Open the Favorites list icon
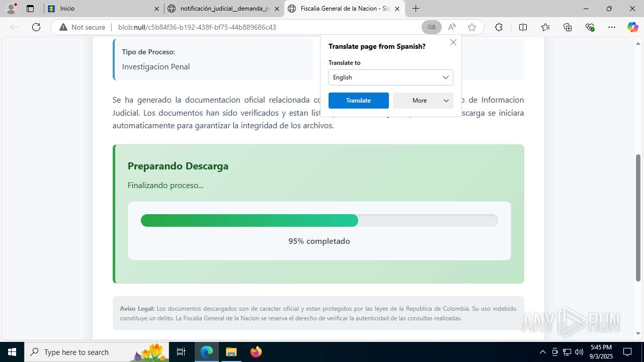This screenshot has width=644, height=362. tap(545, 27)
